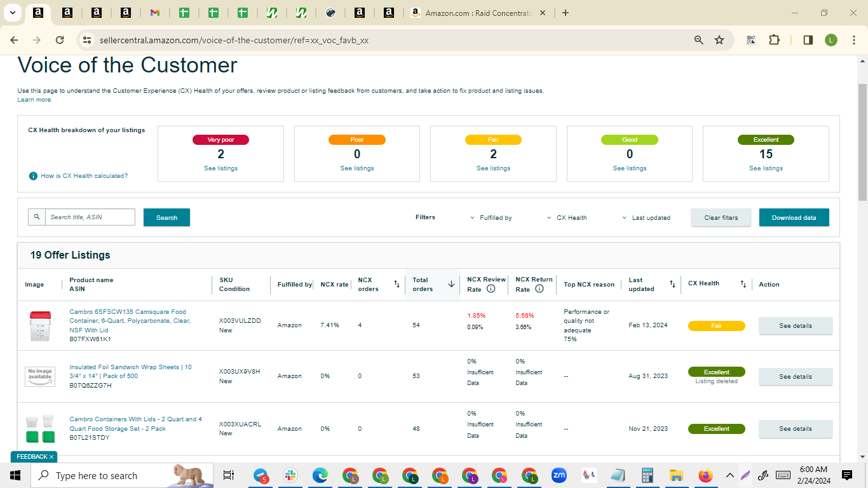Click the info icon for CX Health calculation
Viewport: 868px width, 488px height.
(33, 176)
